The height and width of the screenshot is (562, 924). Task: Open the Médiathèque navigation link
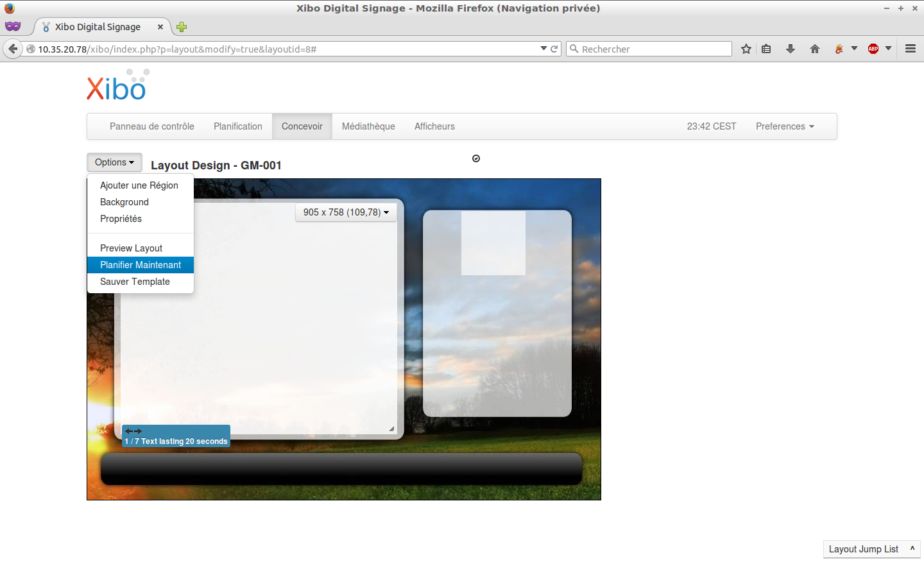(368, 126)
